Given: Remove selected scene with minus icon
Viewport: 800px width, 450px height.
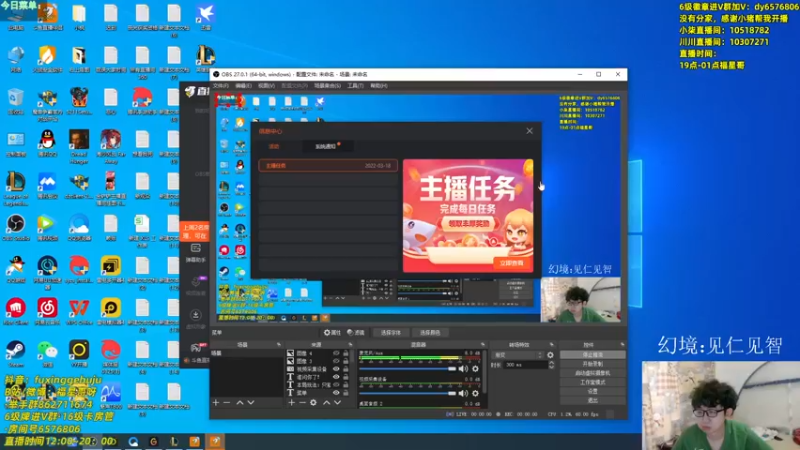Looking at the screenshot, I should coord(227,403).
